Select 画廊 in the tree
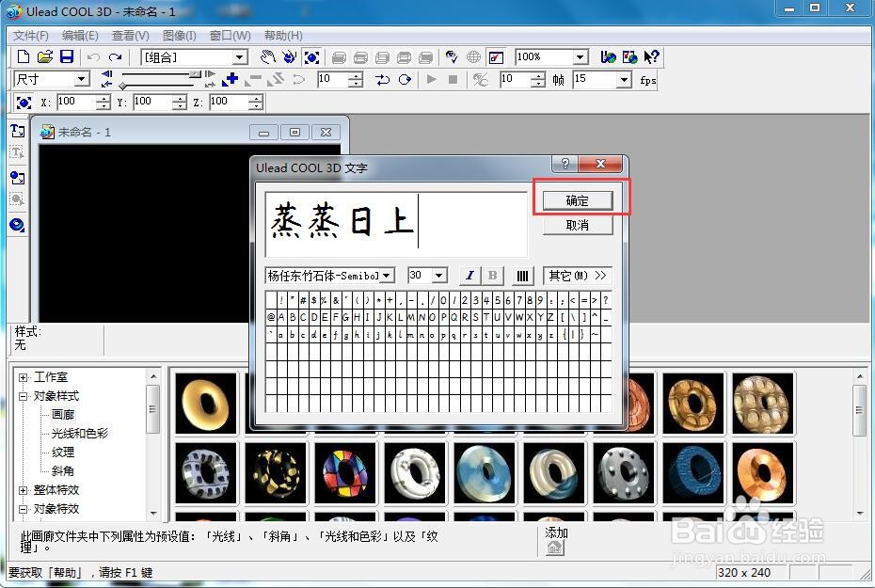 pos(62,415)
